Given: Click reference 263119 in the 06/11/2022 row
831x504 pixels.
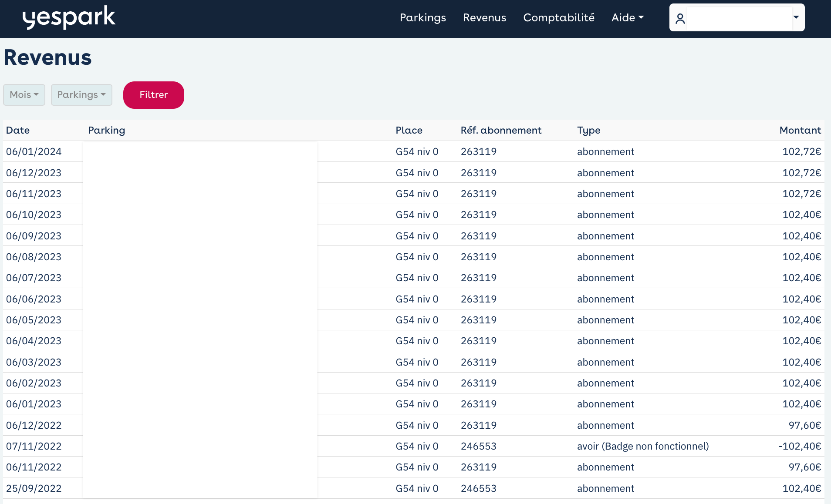Looking at the screenshot, I should [479, 467].
